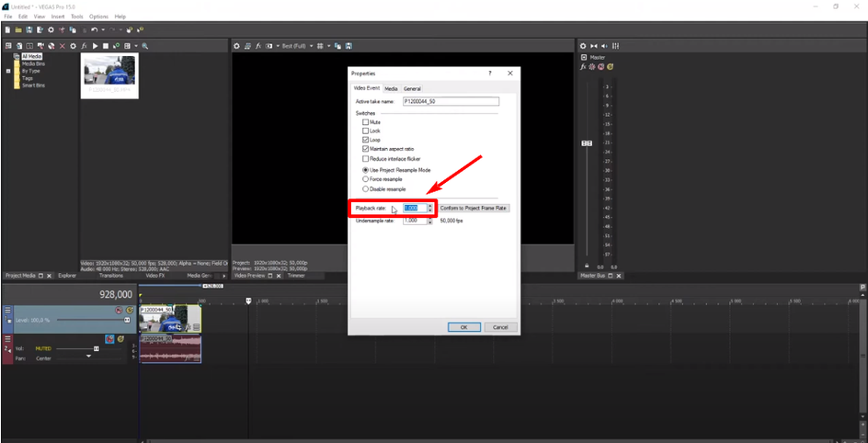
Task: Open a project with the folder icon
Action: click(18, 29)
